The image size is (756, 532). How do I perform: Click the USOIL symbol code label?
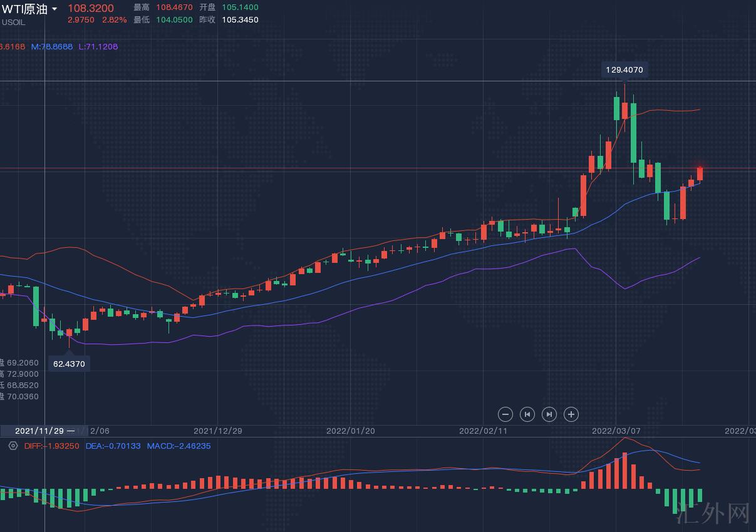coord(14,22)
